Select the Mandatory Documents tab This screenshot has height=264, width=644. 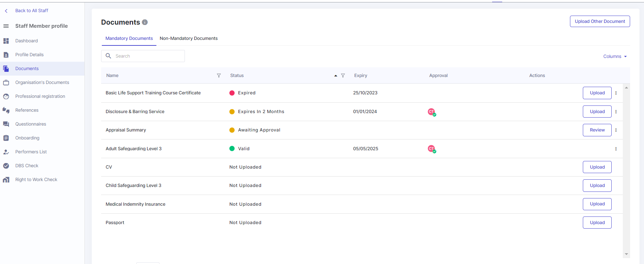click(129, 39)
